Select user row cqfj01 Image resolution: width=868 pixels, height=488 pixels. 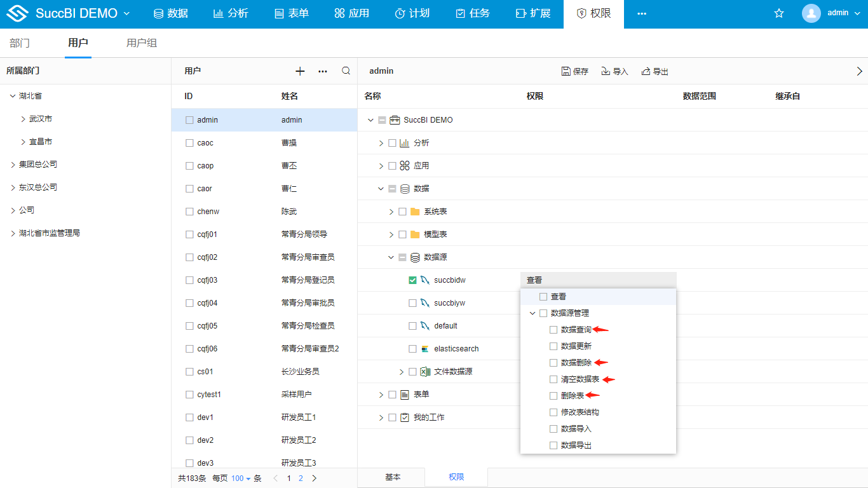point(264,234)
